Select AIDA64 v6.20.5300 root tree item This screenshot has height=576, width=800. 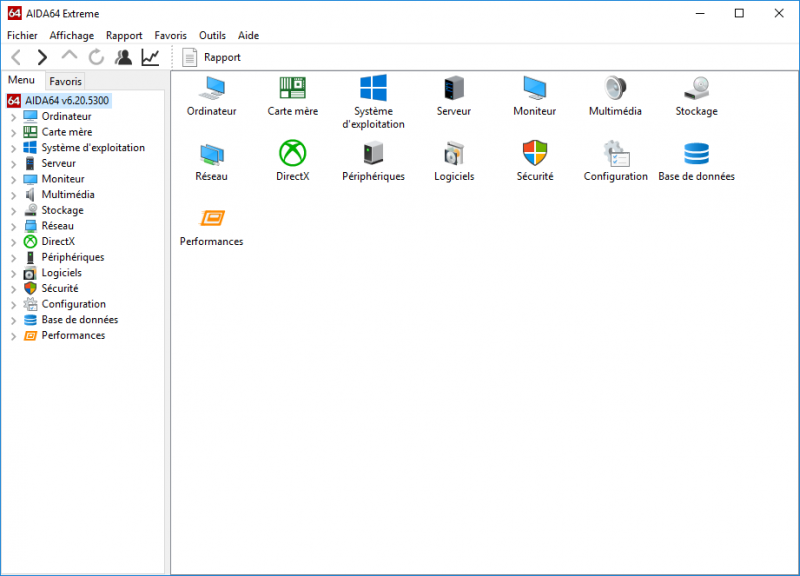tap(67, 101)
